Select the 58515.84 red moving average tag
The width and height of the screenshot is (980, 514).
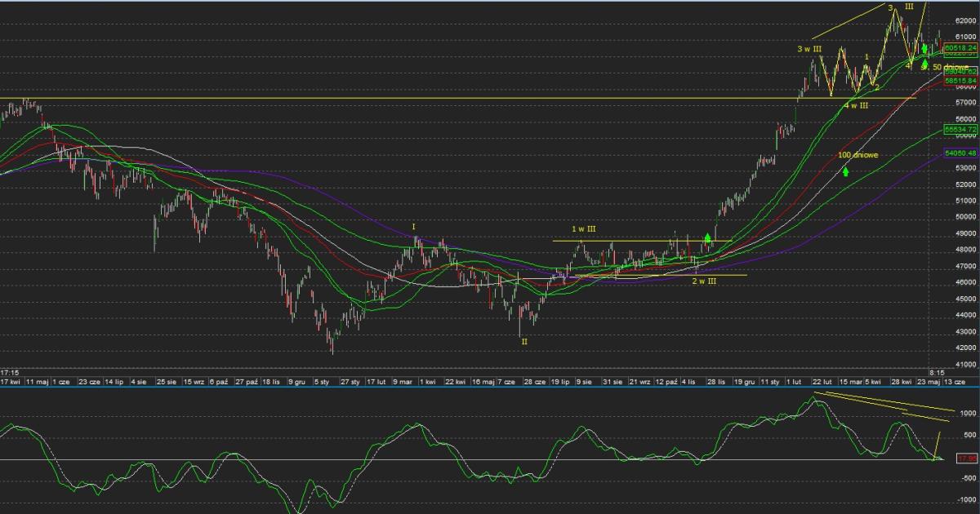960,81
